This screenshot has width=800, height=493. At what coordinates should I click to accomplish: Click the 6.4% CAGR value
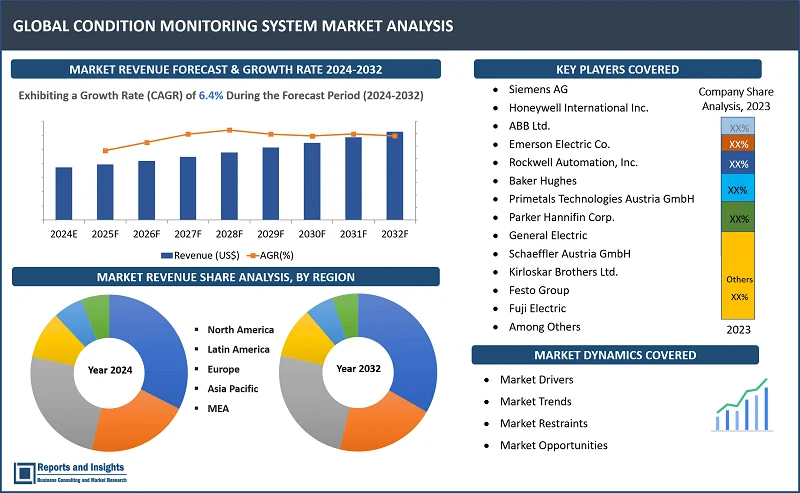[211, 95]
